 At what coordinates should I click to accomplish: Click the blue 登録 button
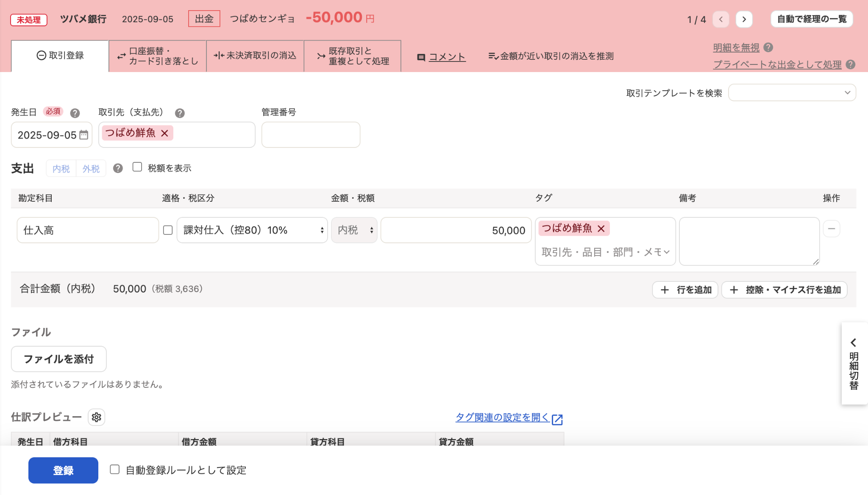click(x=63, y=470)
